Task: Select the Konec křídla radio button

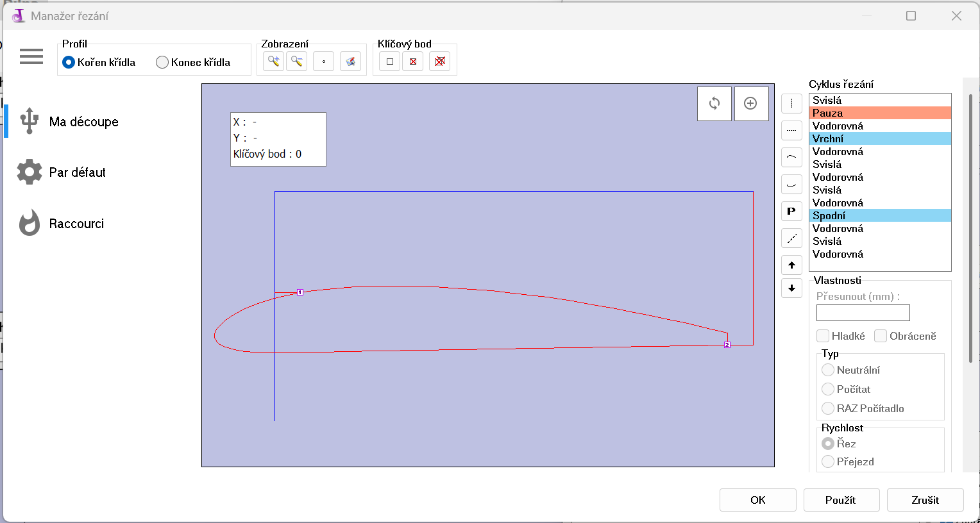Action: tap(162, 62)
